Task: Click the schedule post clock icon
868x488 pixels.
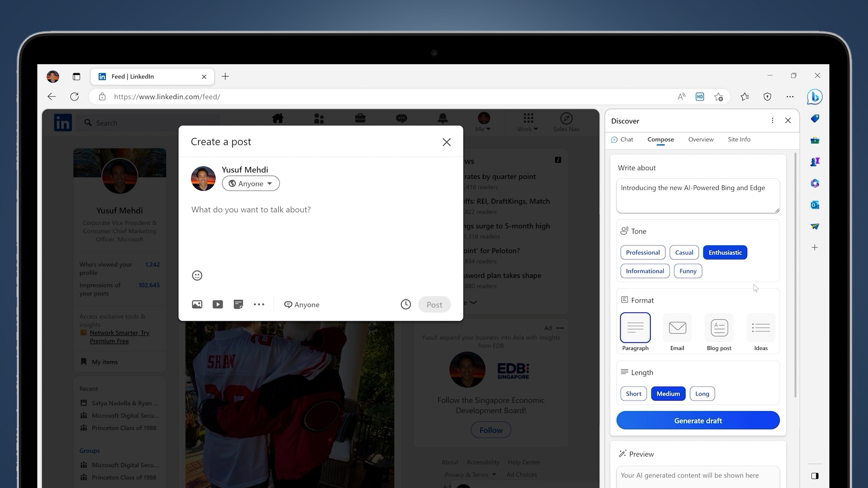Action: click(x=405, y=305)
